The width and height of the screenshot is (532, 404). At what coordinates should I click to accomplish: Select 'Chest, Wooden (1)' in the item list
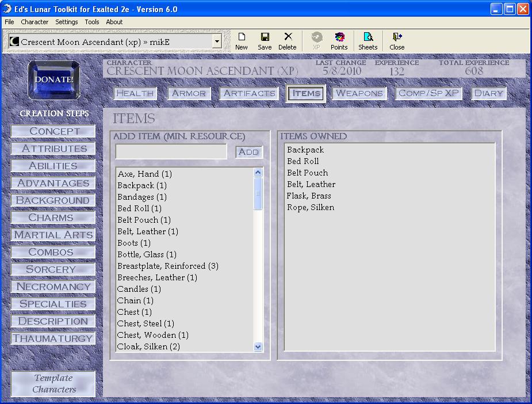(x=153, y=336)
